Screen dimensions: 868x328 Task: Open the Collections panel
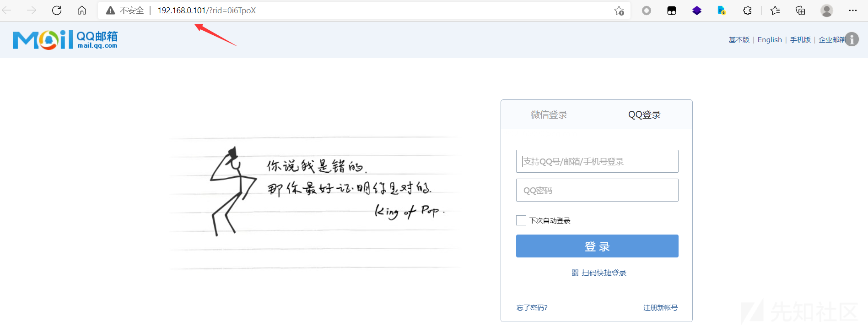[x=800, y=11]
